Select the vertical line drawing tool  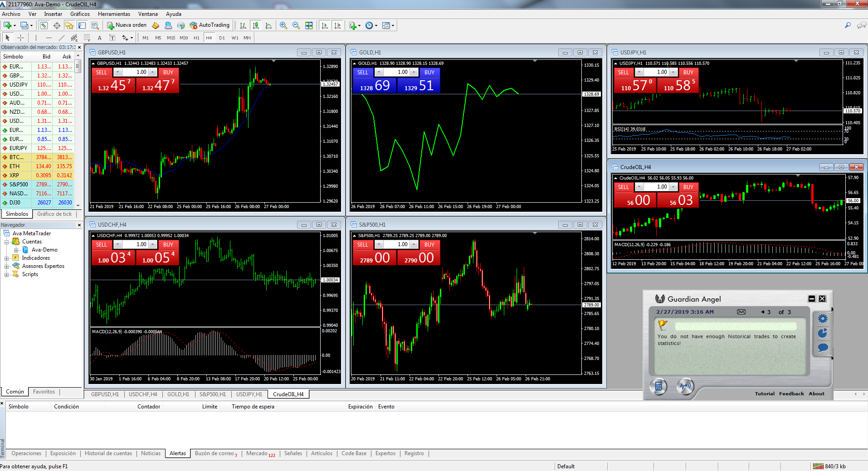click(36, 38)
